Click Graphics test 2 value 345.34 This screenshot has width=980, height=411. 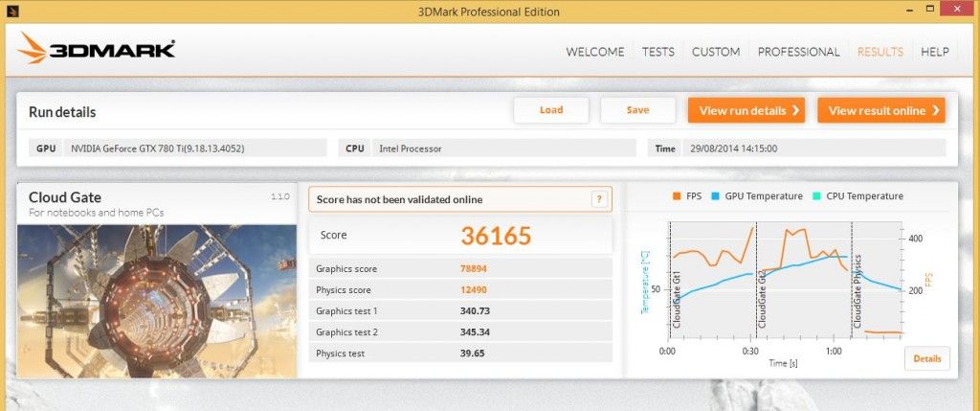[475, 332]
